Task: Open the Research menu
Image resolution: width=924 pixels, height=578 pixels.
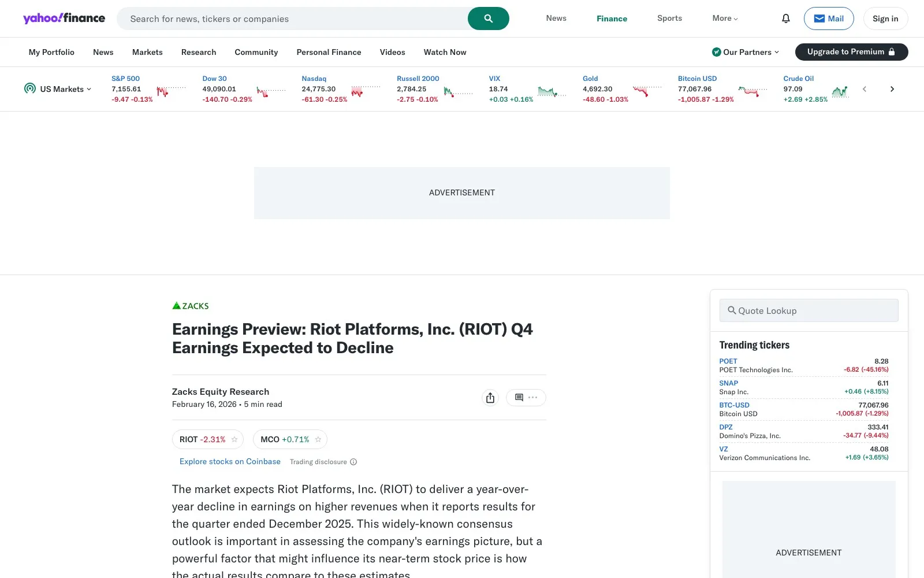Action: pos(199,52)
